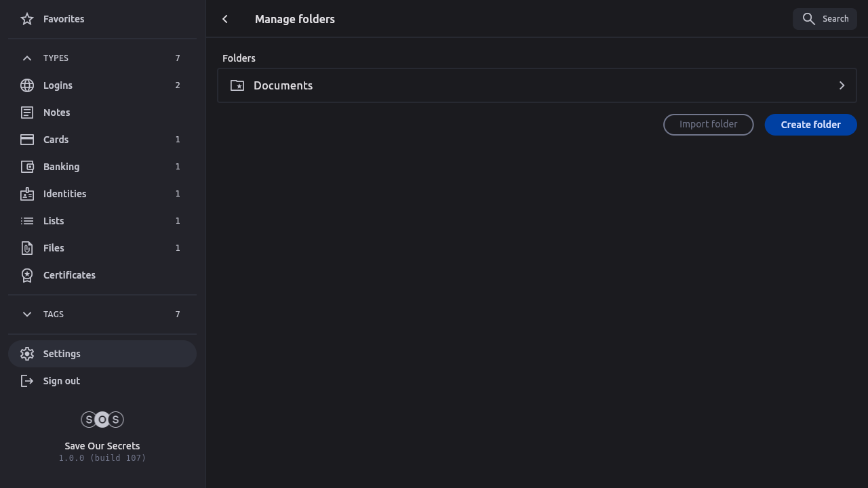Click the SOS logo at sidebar bottom
Screen dimensions: 868x488
(102, 420)
